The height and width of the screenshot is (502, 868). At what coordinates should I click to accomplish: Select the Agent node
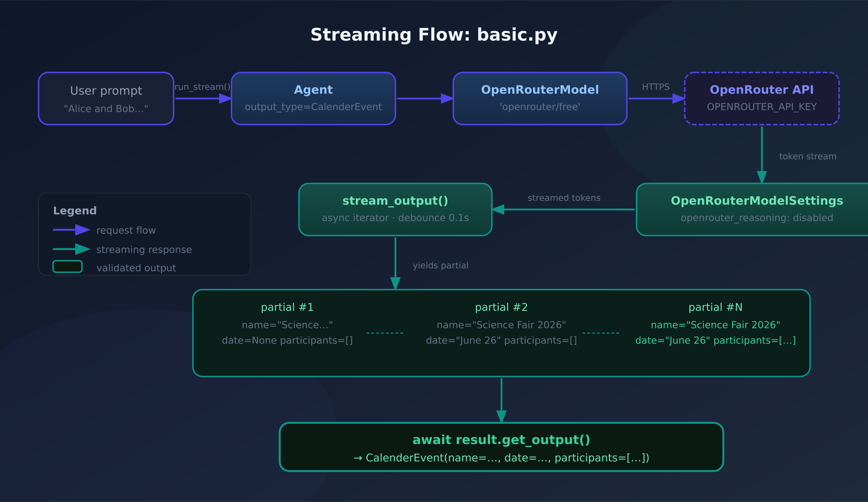[x=313, y=98]
